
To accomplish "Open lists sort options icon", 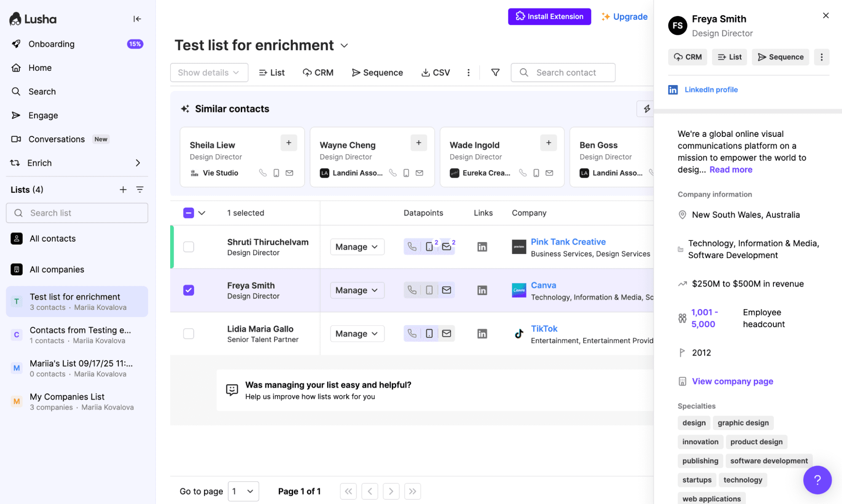I will pos(140,189).
